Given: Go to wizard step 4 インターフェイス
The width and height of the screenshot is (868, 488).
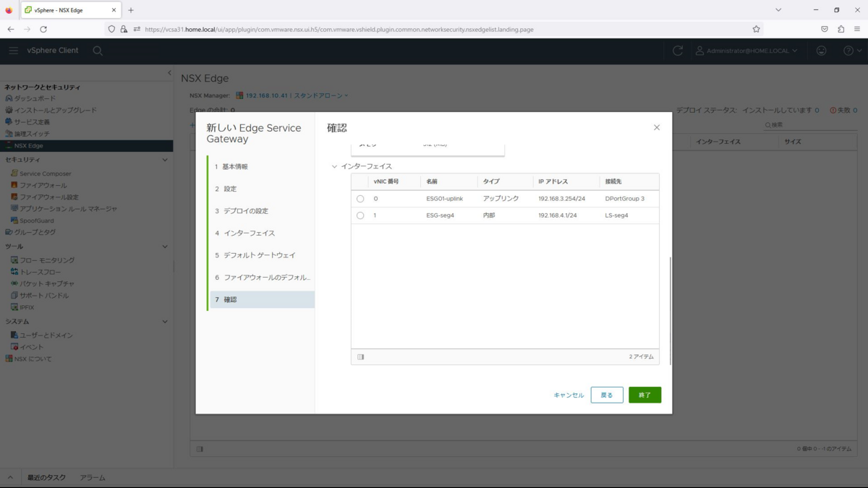Looking at the screenshot, I should [x=261, y=233].
